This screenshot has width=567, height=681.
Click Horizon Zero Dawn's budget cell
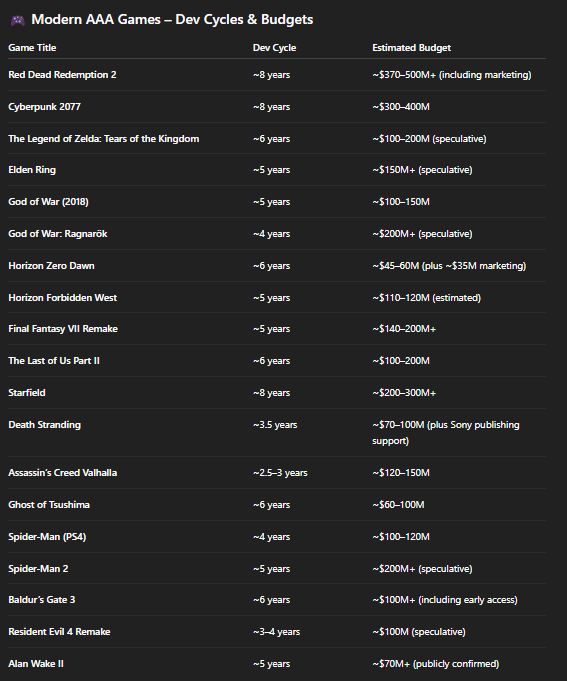[x=449, y=266]
